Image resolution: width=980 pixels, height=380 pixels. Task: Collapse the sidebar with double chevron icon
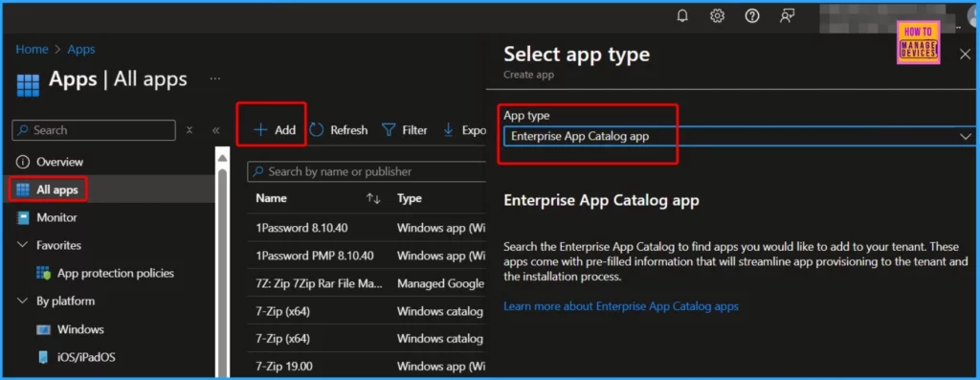point(215,130)
